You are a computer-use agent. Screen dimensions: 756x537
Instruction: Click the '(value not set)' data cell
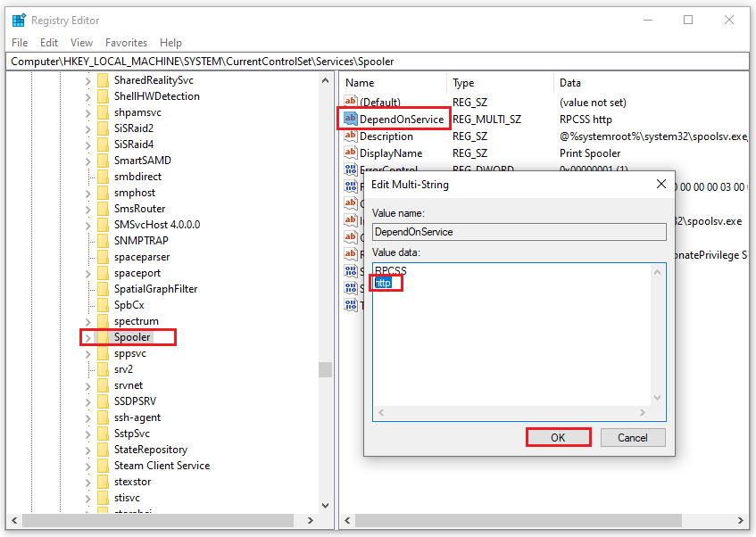coord(593,103)
